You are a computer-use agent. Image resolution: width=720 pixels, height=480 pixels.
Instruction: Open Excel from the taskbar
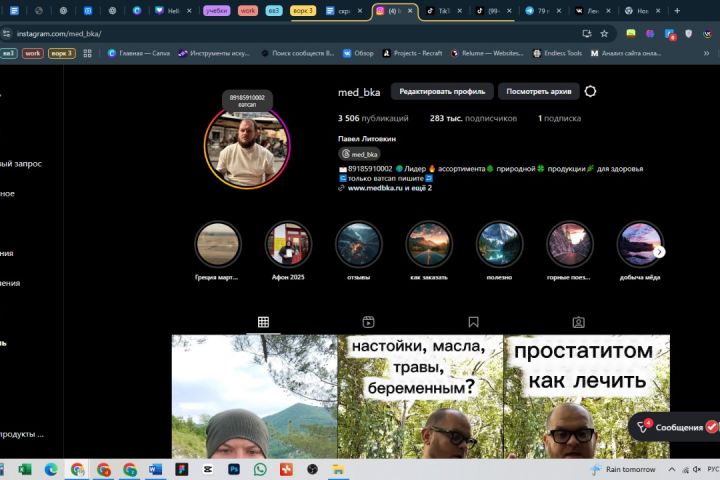24,469
